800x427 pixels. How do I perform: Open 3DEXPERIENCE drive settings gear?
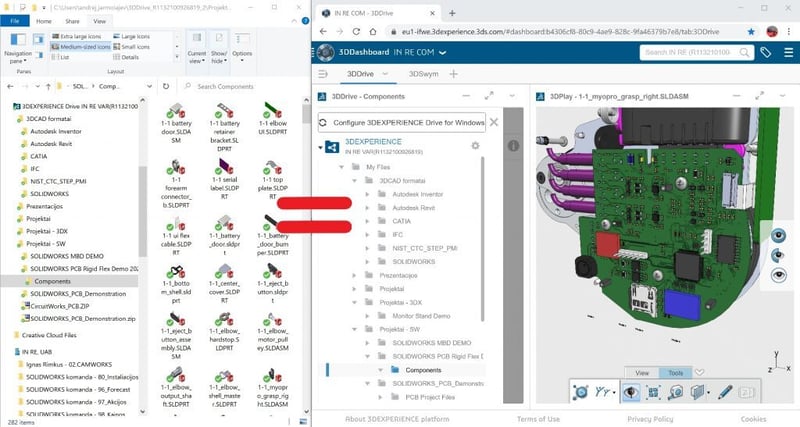click(x=475, y=146)
